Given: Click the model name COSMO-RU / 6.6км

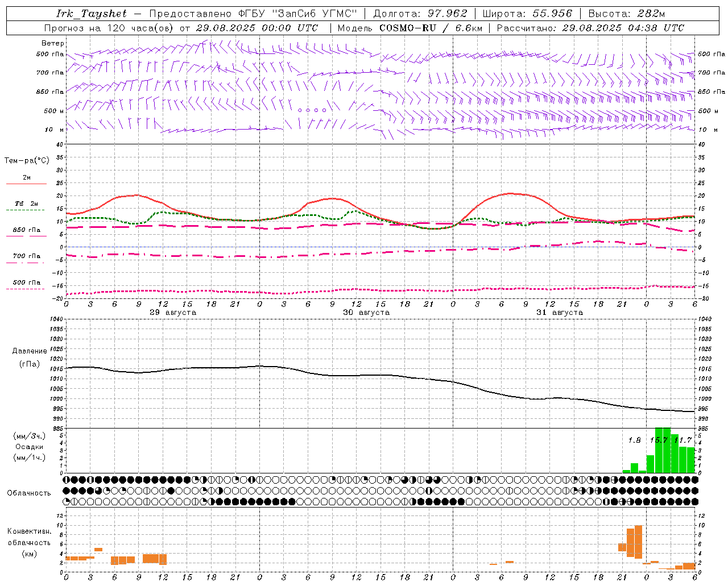Looking at the screenshot, I should [431, 28].
